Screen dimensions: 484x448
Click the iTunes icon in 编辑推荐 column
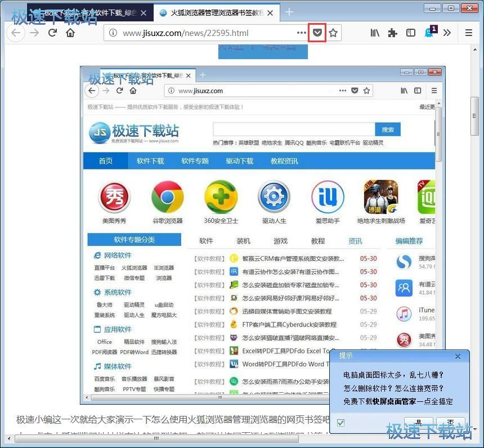[x=404, y=314]
